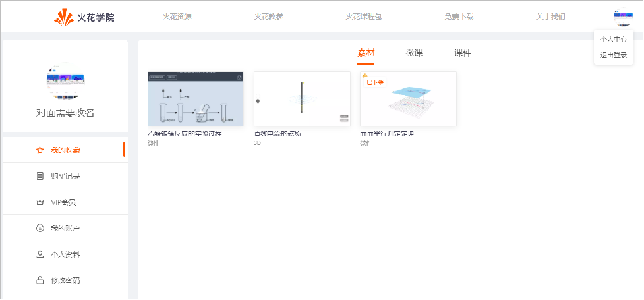Open personal info via the person icon
Image resolution: width=644 pixels, height=300 pixels.
[40, 254]
